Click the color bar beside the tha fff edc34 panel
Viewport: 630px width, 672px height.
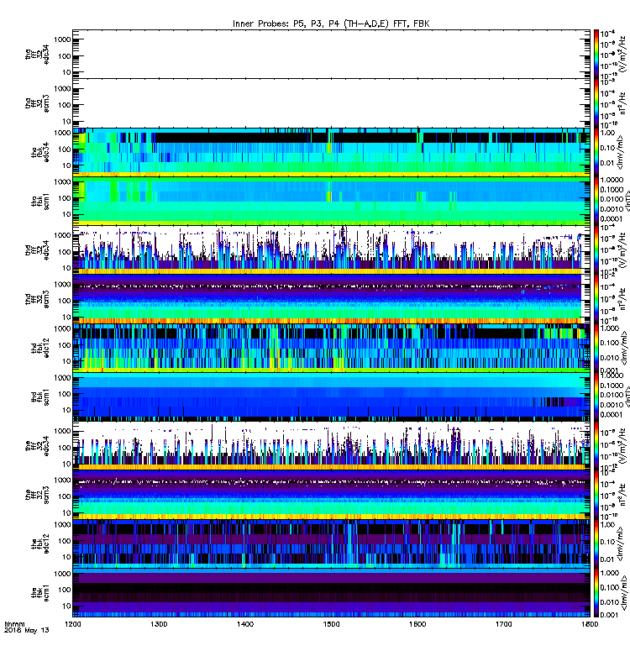pyautogui.click(x=596, y=54)
